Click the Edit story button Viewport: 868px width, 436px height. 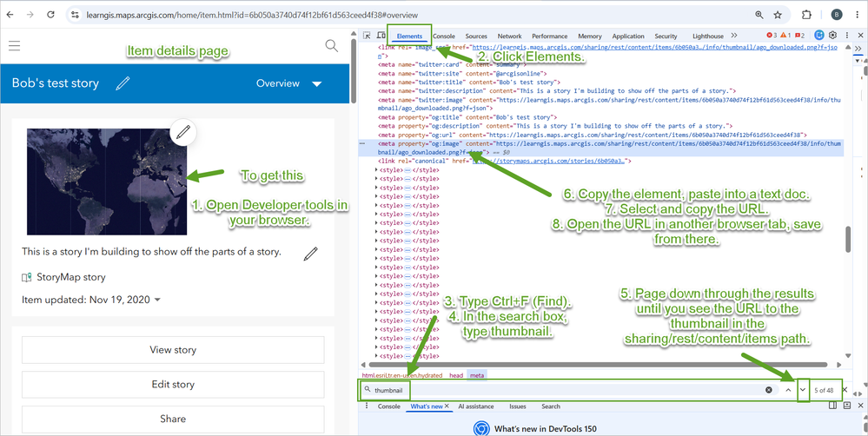(x=173, y=385)
